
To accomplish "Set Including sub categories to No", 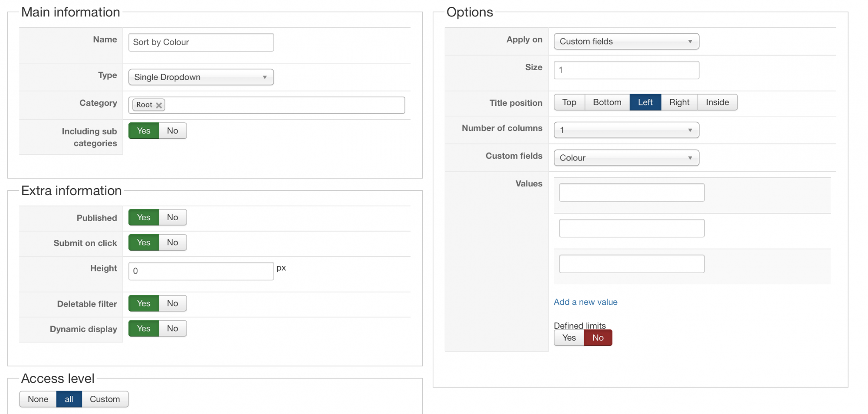I will tap(173, 131).
